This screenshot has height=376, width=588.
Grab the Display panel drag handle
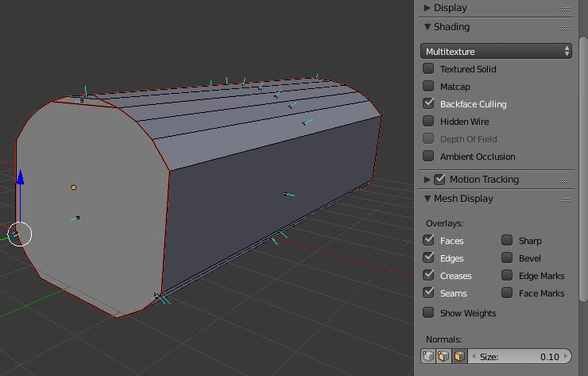click(x=566, y=9)
